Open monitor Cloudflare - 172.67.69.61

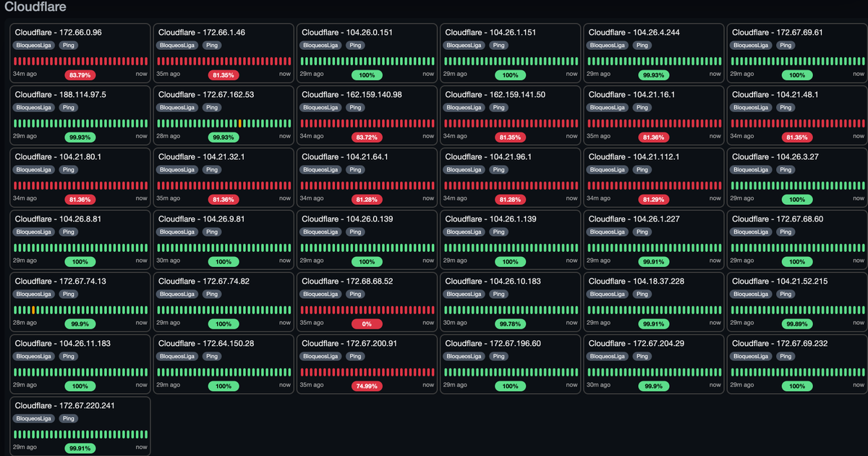797,53
